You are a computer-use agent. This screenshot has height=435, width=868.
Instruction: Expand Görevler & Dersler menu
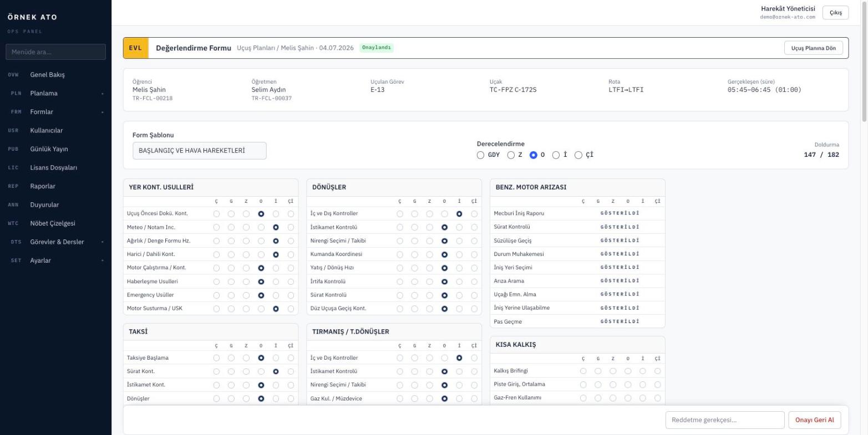[55, 242]
